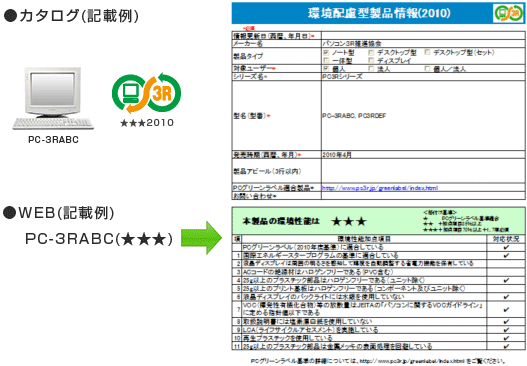Click the 3R logo in the blue header

[x=509, y=13]
